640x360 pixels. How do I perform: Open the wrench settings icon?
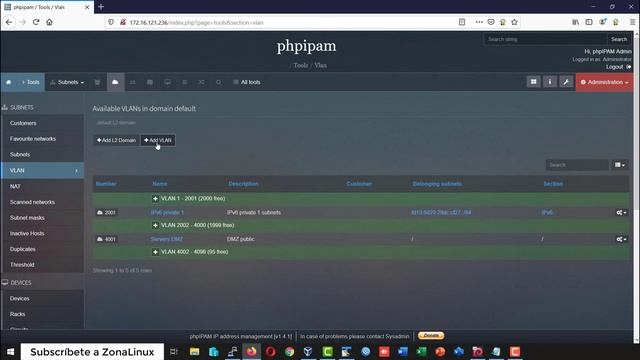point(566,82)
